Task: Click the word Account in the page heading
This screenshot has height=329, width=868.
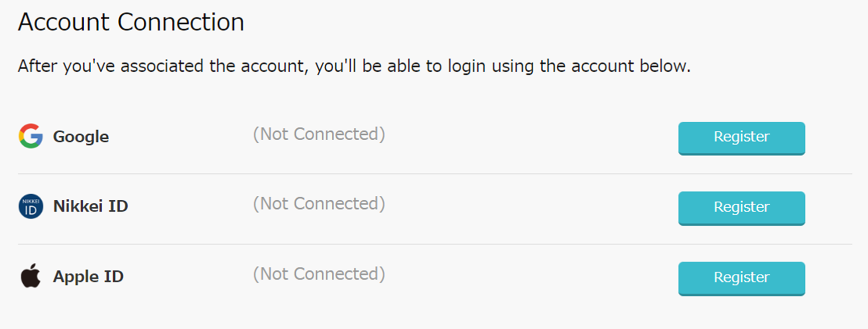Action: [x=64, y=22]
